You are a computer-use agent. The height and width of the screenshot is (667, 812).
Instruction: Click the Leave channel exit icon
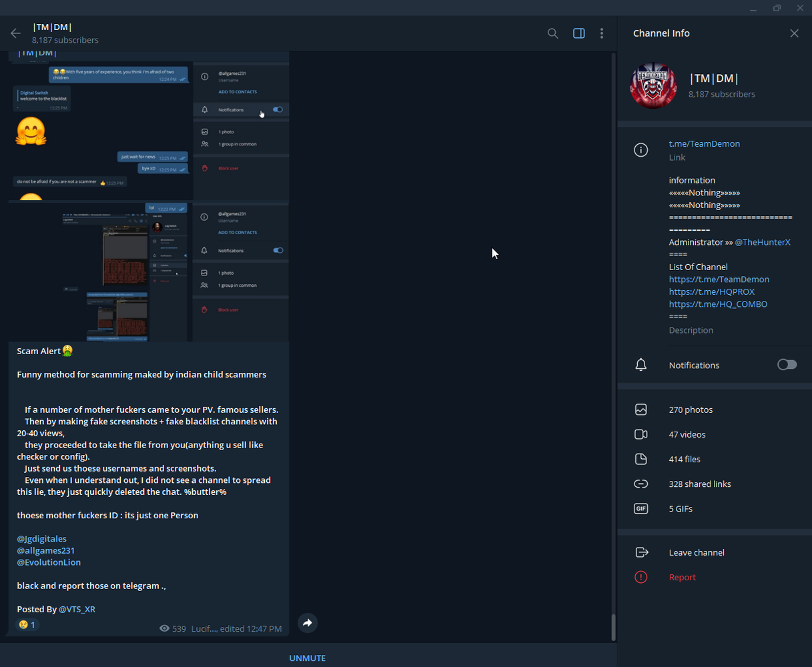pyautogui.click(x=641, y=552)
